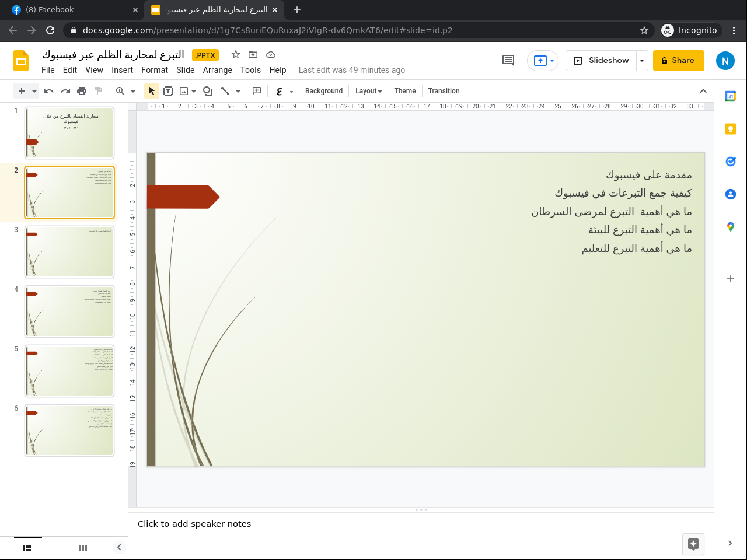The width and height of the screenshot is (747, 560).
Task: Open the line type dropdown arrow
Action: tap(238, 92)
